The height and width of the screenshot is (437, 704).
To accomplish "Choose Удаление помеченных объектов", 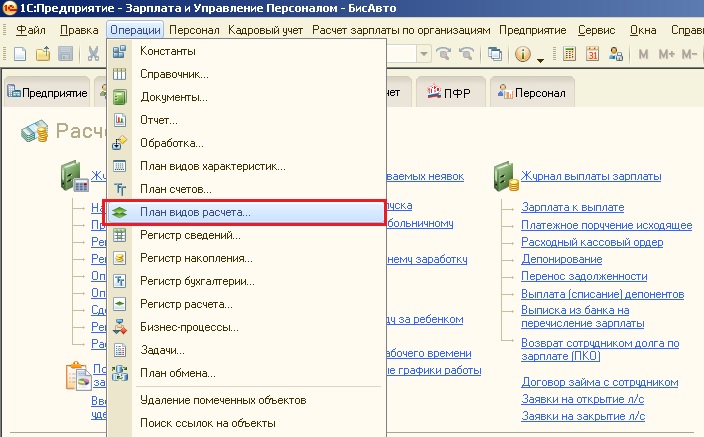I will [x=246, y=400].
